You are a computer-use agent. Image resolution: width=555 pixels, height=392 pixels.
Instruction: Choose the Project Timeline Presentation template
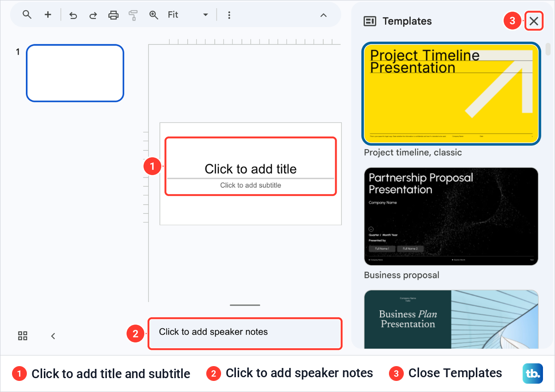click(451, 94)
